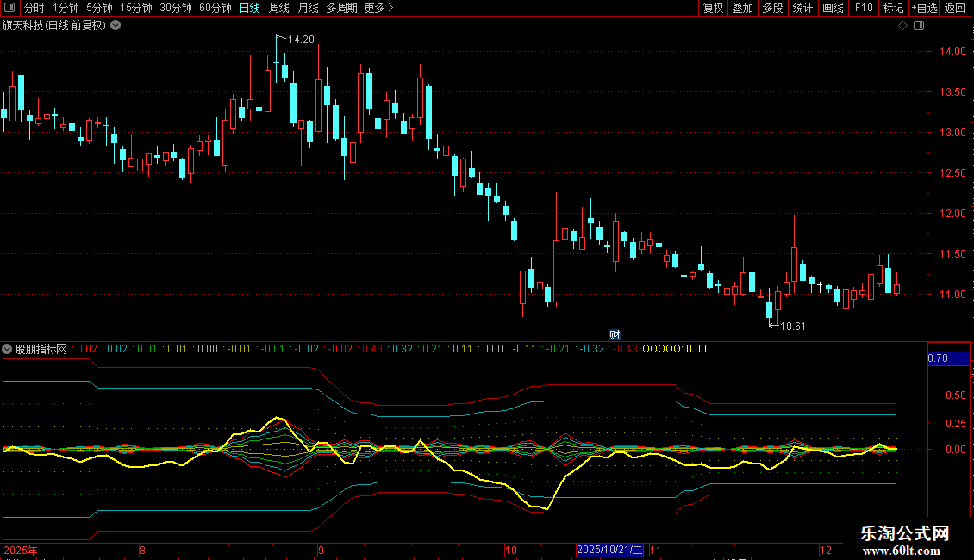The height and width of the screenshot is (560, 974).
Task: Click the blue 财 marker on the chart
Action: 615,334
